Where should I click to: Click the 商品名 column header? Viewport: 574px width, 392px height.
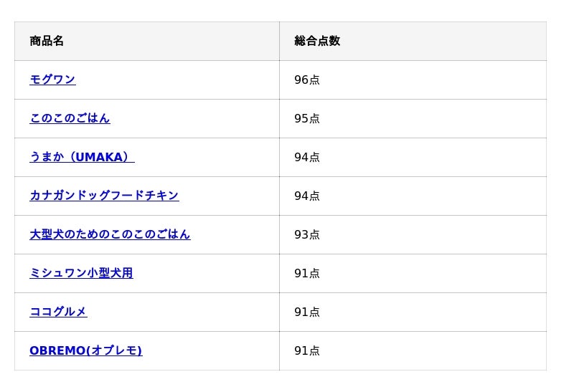click(47, 41)
